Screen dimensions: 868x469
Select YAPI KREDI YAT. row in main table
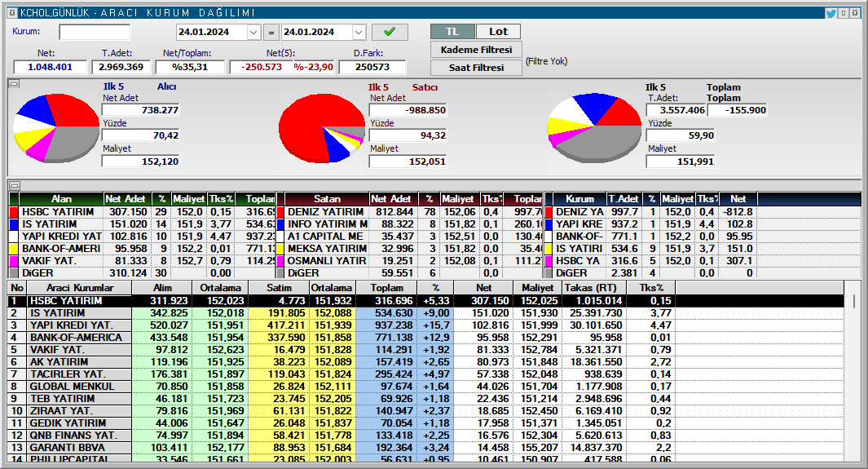coord(425,325)
